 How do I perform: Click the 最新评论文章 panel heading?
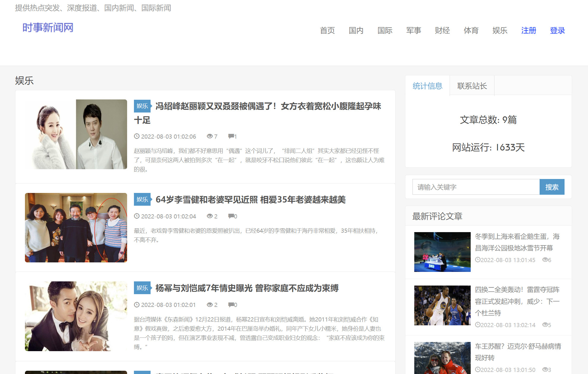pyautogui.click(x=437, y=216)
